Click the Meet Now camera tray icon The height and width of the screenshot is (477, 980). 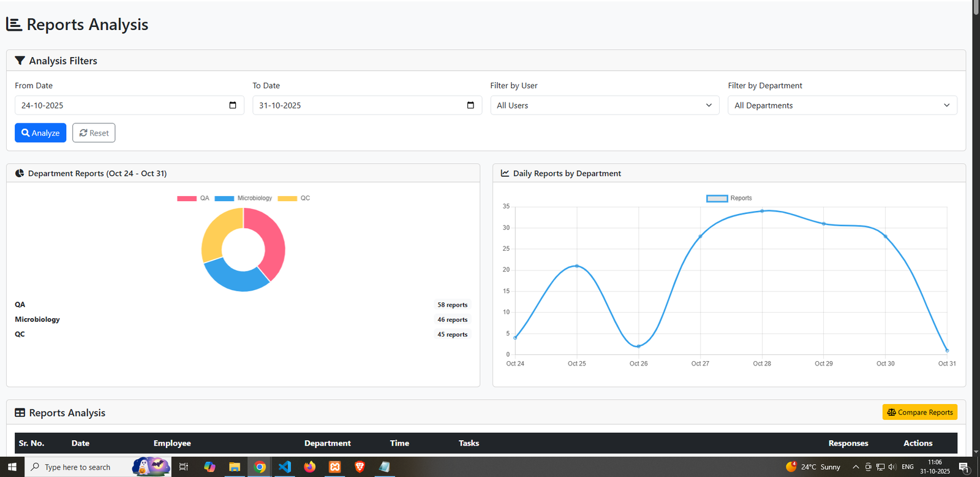coord(868,467)
